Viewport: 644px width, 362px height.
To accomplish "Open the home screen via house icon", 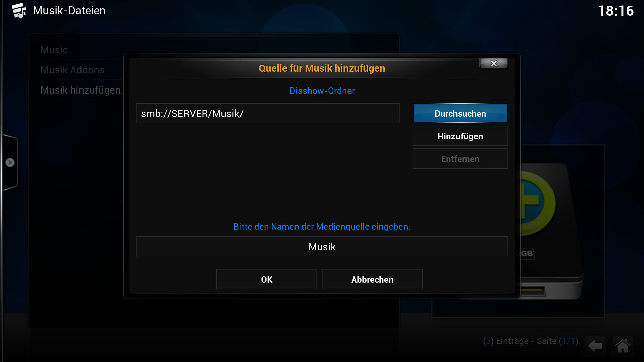I will [x=623, y=346].
